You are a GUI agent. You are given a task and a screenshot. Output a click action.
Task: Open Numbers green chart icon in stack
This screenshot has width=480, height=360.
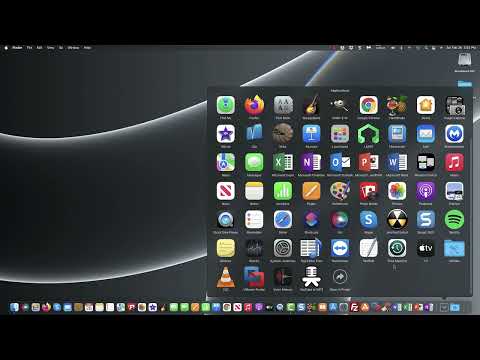[x=283, y=191]
